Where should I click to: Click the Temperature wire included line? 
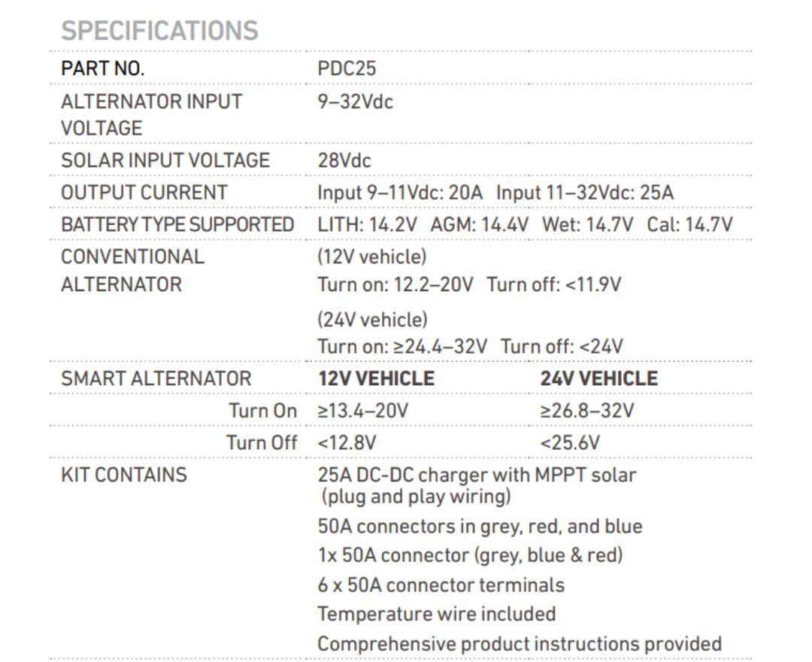point(436,614)
